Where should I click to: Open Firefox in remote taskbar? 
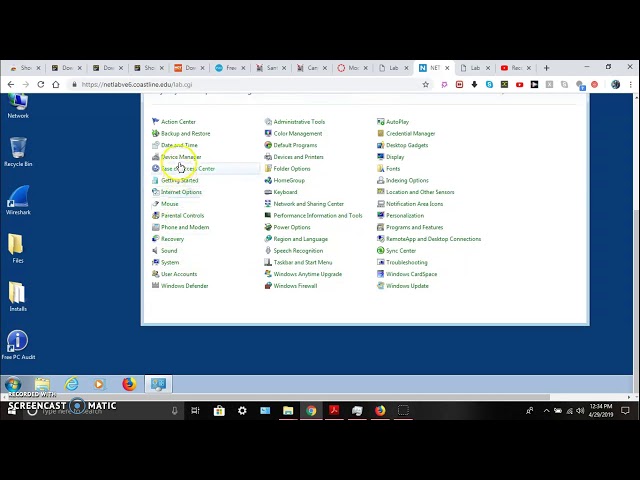coord(129,384)
